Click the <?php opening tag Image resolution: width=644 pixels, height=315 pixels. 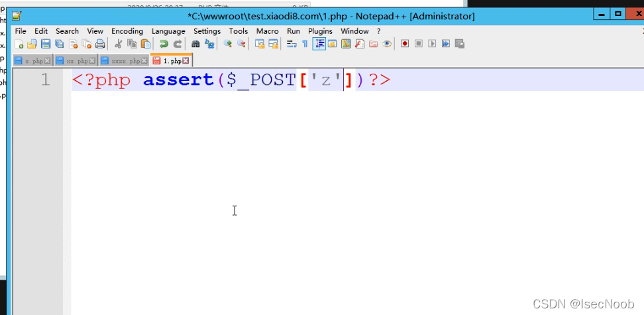(x=101, y=80)
